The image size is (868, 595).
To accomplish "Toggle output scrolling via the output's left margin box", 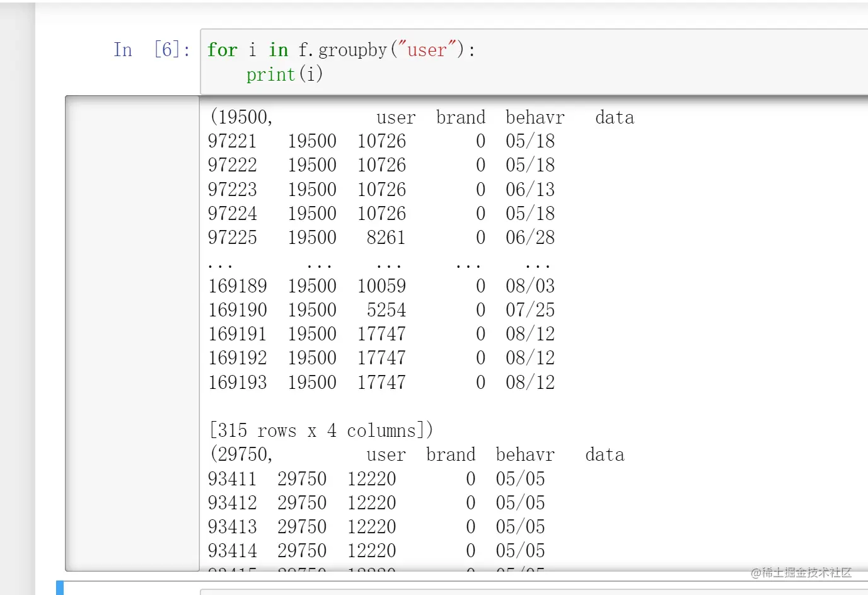I will [x=132, y=333].
